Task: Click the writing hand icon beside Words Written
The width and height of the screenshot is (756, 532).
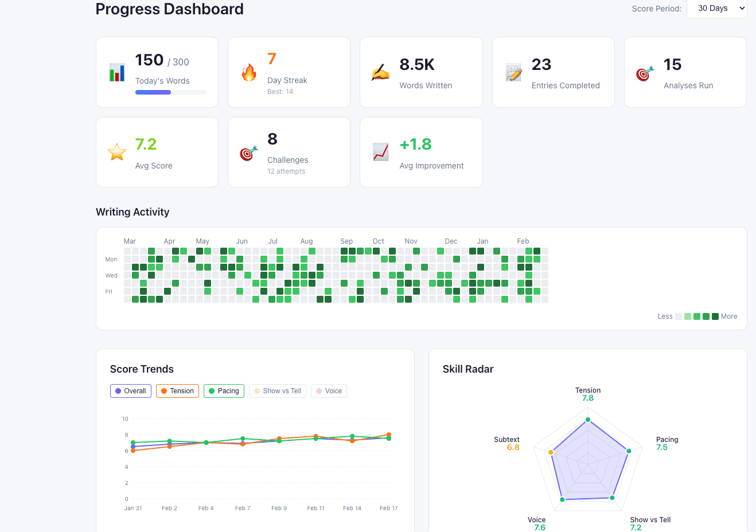Action: (381, 72)
